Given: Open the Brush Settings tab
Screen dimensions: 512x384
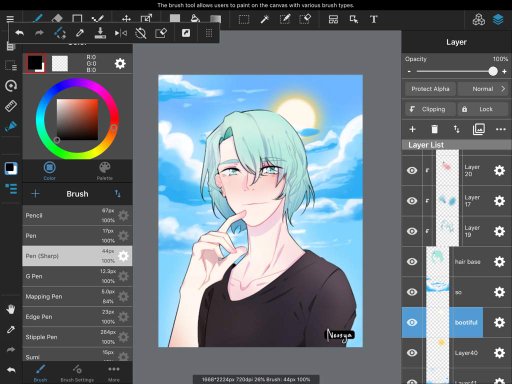Looking at the screenshot, I should (x=77, y=373).
